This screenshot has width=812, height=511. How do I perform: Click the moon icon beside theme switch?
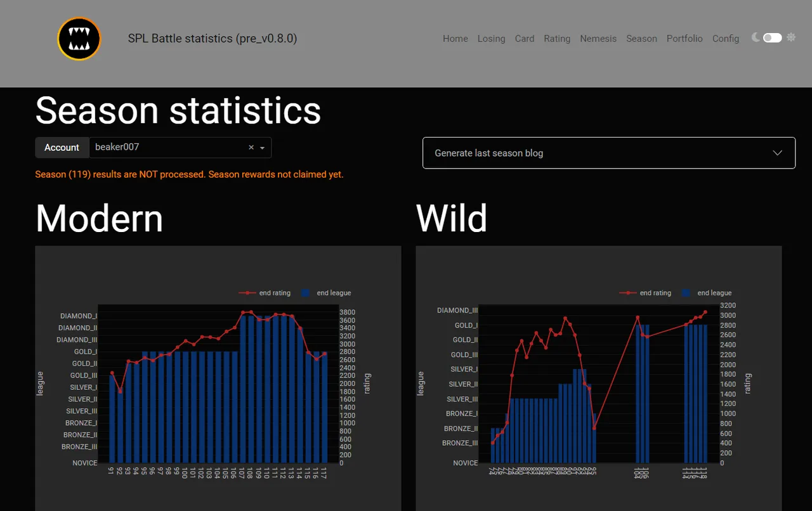[x=756, y=37]
